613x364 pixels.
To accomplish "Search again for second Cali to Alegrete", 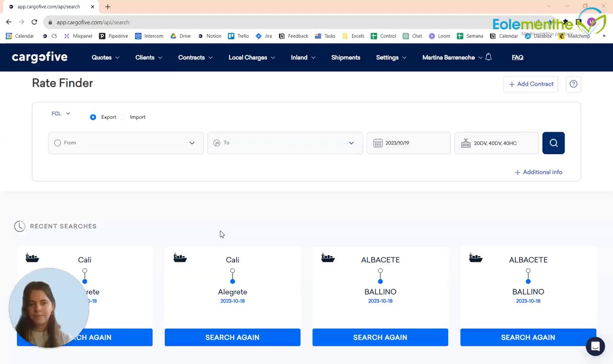I will 232,337.
